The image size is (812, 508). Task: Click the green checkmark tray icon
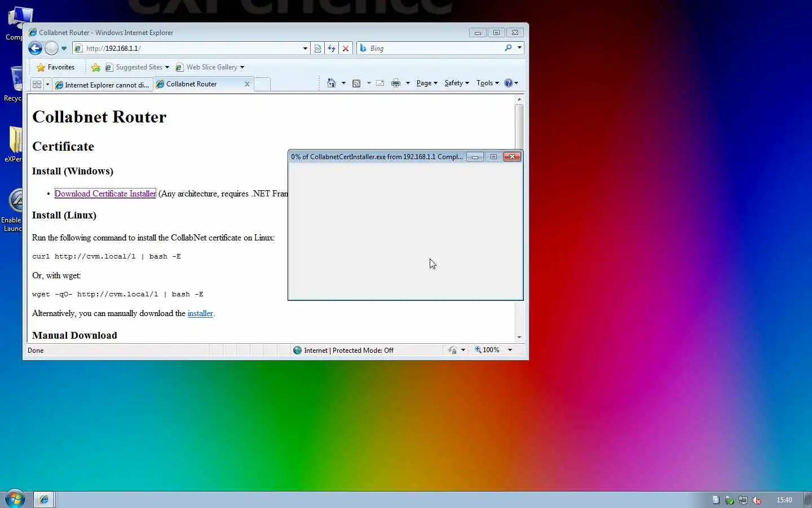click(730, 500)
